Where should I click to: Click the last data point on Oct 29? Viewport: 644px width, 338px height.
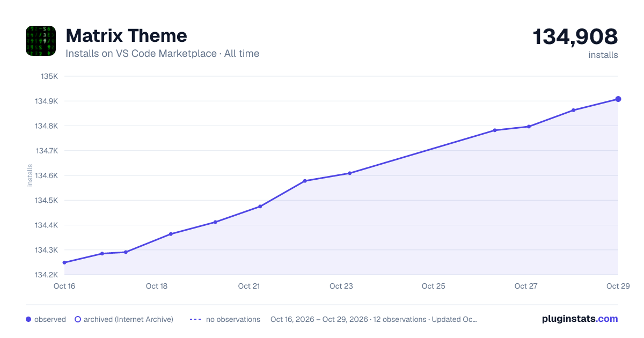618,99
